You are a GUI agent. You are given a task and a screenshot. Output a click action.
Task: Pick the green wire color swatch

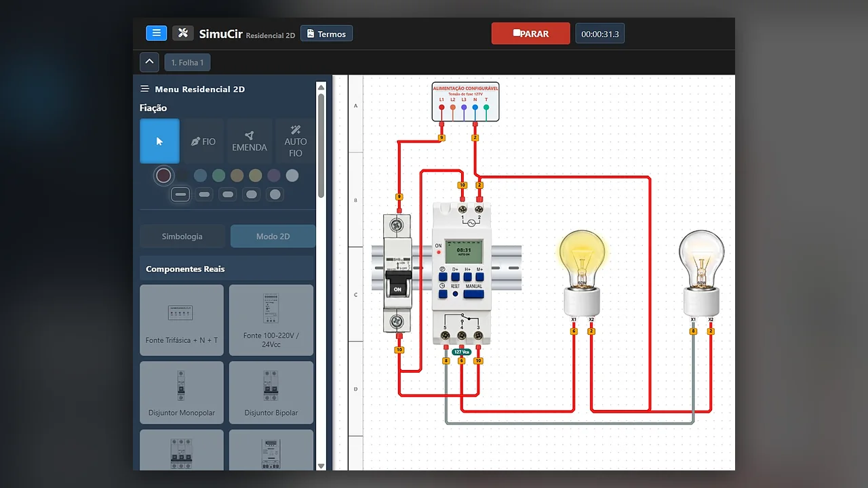click(218, 176)
